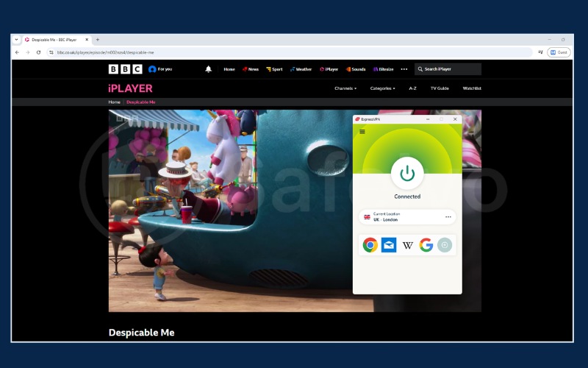Open BBC Bitesize link
588x368 pixels.
pos(383,69)
